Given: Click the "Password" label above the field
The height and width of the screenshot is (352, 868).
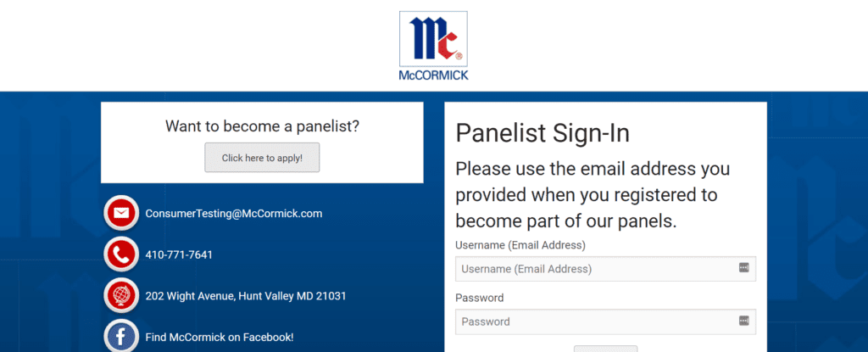Looking at the screenshot, I should pyautogui.click(x=480, y=298).
